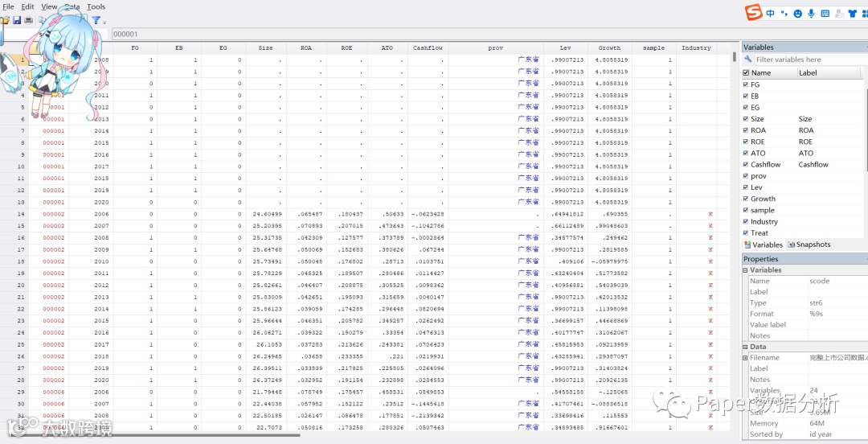Click the wrench icon beside variable filter
This screenshot has width=868, height=444.
pos(748,60)
